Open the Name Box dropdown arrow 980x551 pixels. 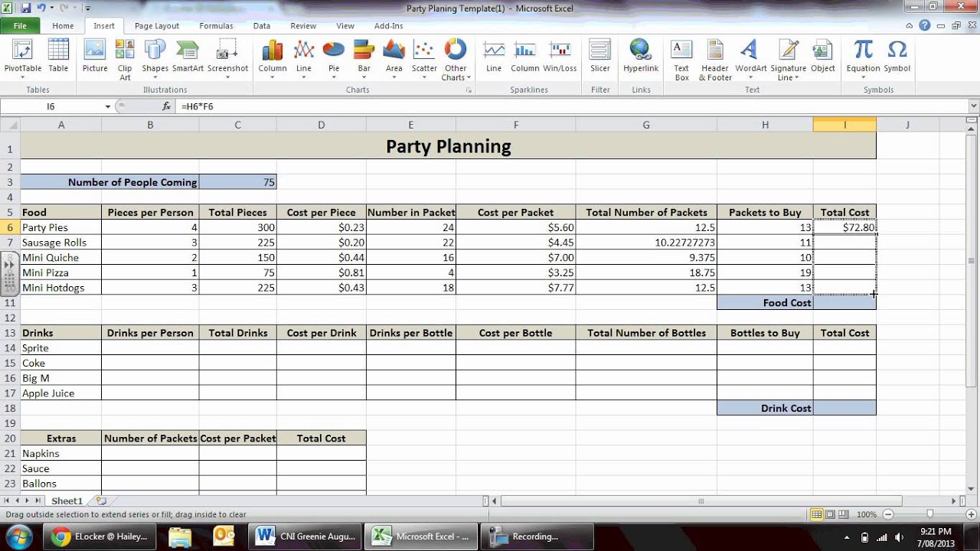click(108, 106)
